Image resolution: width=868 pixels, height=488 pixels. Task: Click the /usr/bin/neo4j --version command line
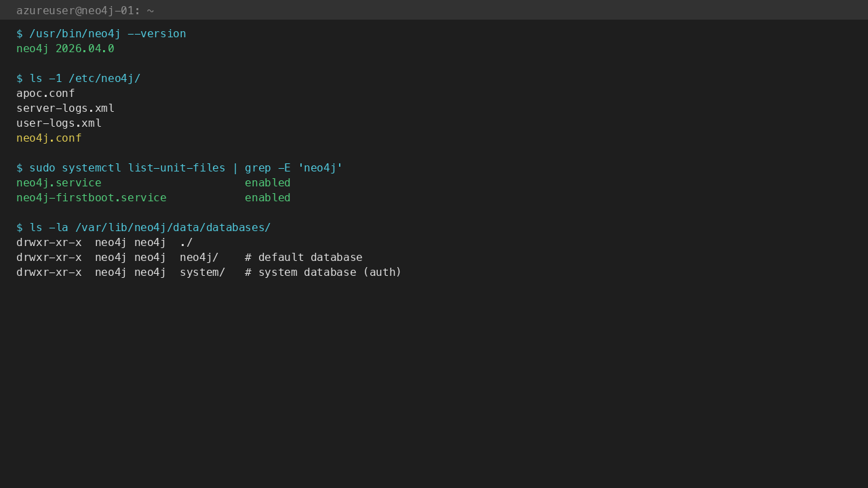(101, 34)
